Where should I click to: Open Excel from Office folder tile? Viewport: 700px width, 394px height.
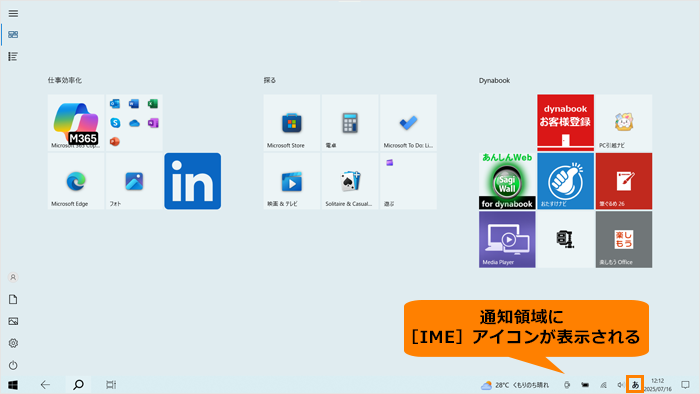(x=153, y=104)
